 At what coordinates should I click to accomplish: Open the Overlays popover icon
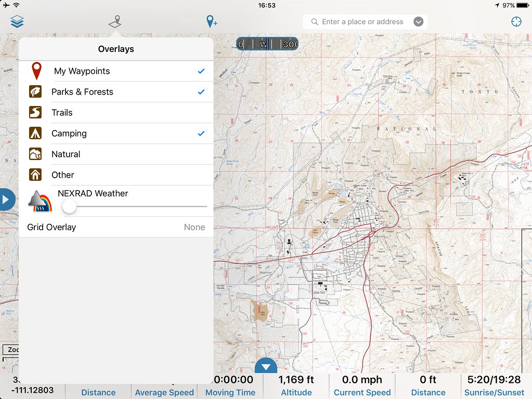(x=114, y=21)
